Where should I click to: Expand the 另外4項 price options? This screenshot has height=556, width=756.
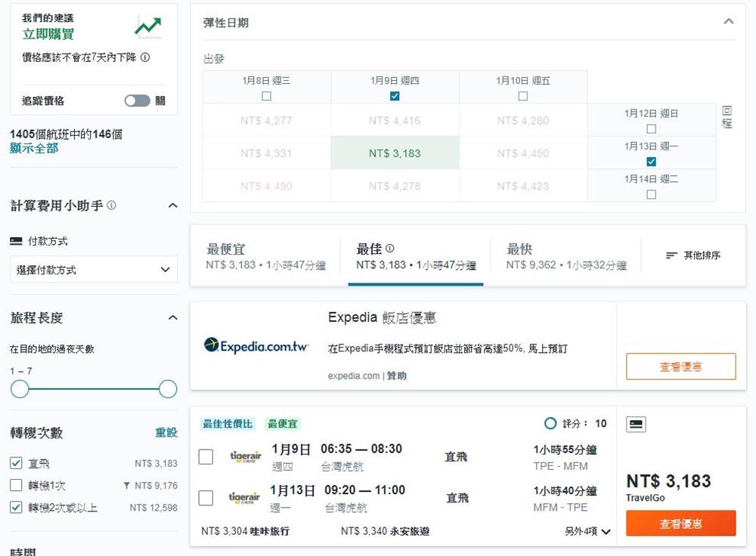[587, 532]
